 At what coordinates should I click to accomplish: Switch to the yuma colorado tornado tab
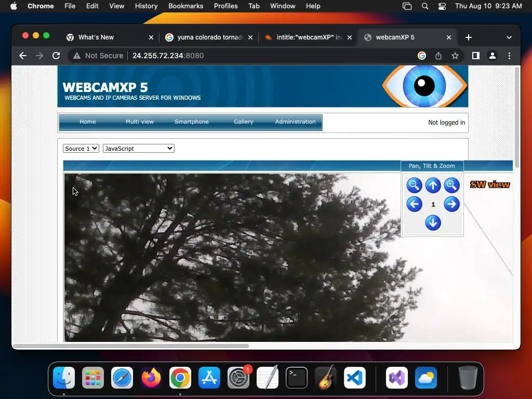209,37
